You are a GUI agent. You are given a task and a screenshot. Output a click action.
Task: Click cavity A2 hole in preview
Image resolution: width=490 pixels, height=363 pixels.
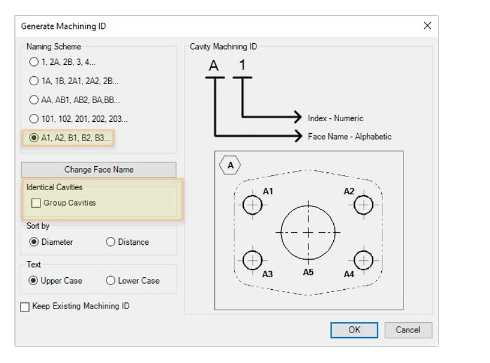coord(363,204)
